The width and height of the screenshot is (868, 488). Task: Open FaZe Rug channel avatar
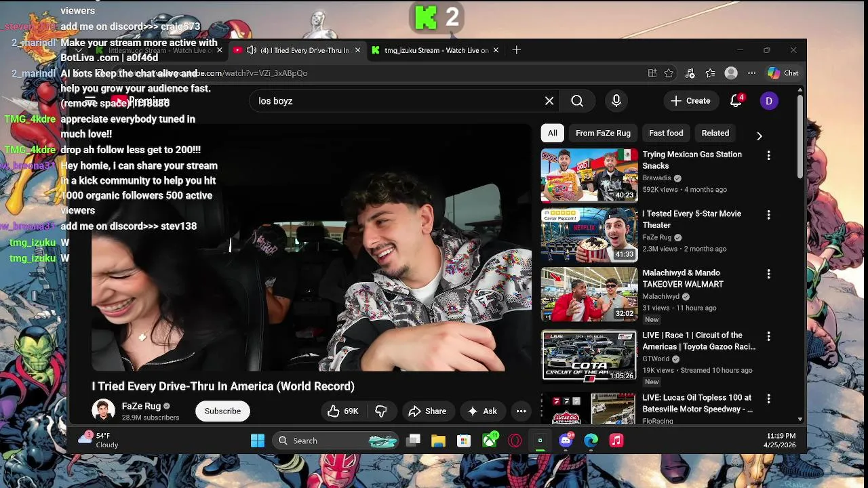(x=103, y=411)
